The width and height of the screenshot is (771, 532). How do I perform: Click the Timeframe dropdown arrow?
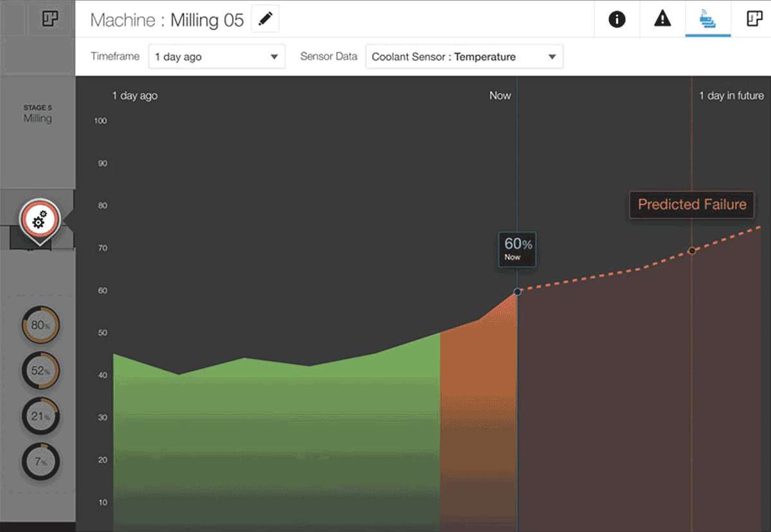(274, 57)
